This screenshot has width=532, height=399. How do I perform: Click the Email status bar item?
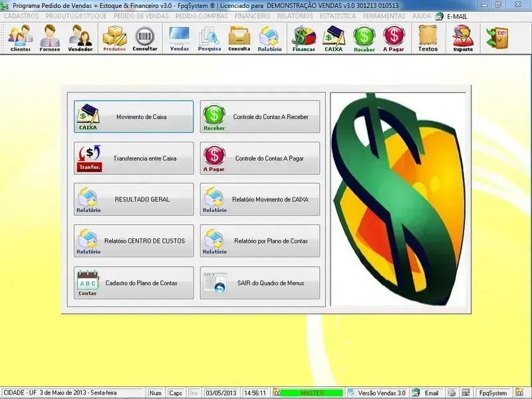[426, 393]
